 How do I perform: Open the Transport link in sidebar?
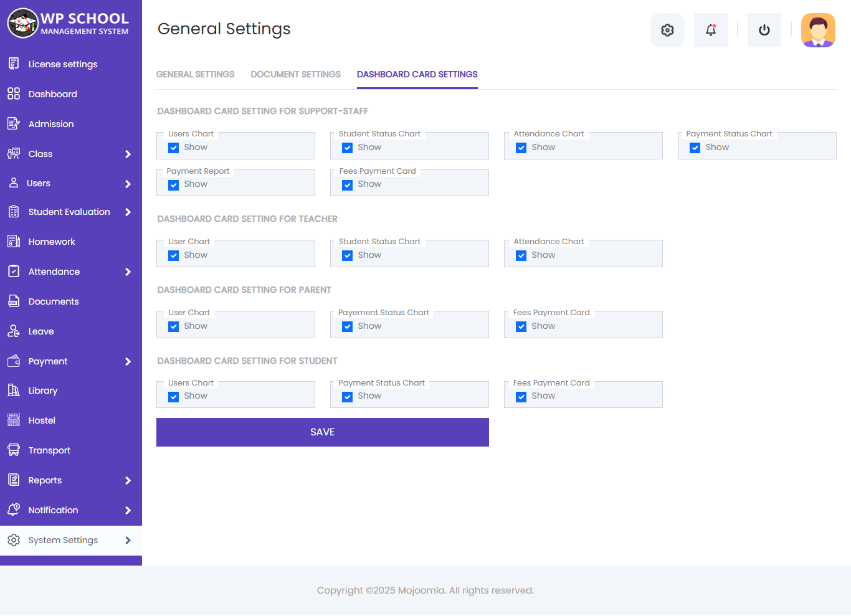click(x=71, y=450)
